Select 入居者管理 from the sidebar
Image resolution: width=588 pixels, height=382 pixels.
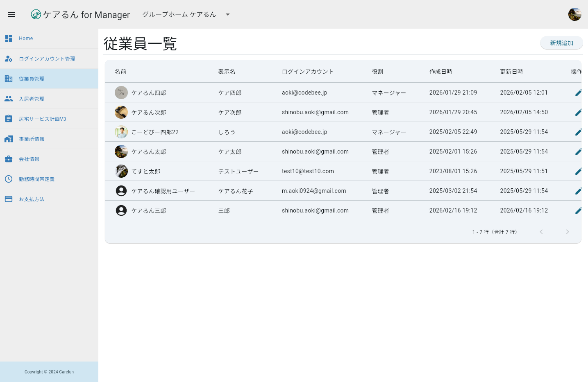[x=32, y=99]
